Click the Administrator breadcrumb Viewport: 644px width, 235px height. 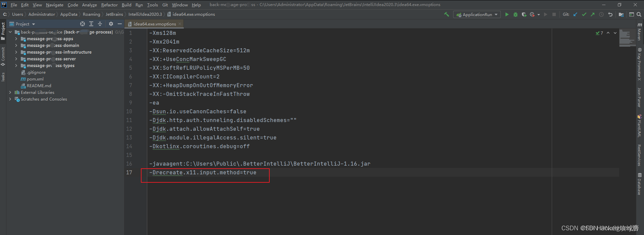click(42, 14)
